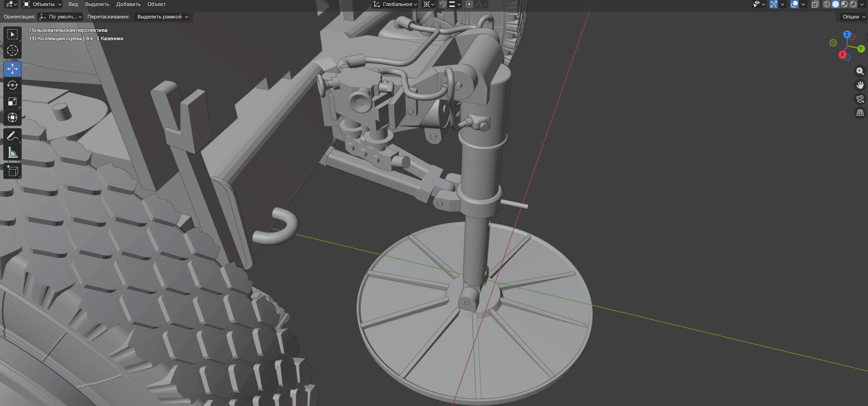868x406 pixels.
Task: Open the gizmo options dropdown arrow
Action: 782,4
